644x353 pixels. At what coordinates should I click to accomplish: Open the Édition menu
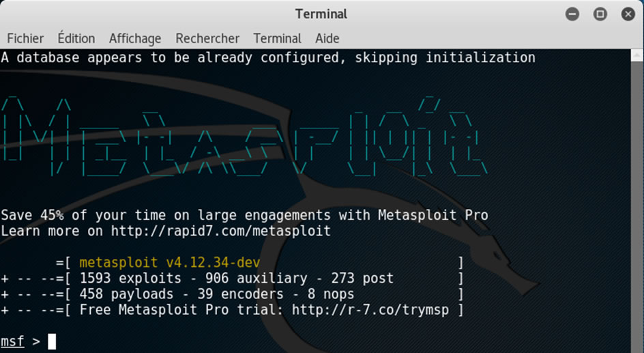(76, 39)
